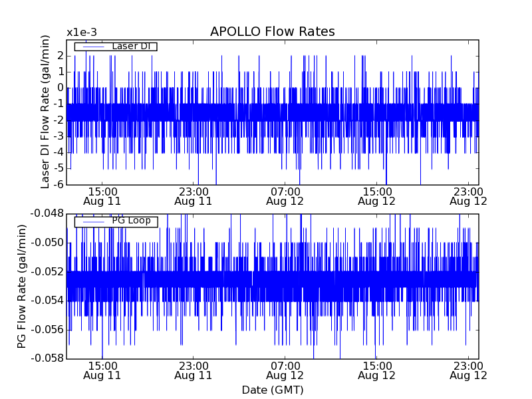Image resolution: width=532 pixels, height=399 pixels.
Task: Click the 23:00 Aug 11 tick under the lower plot
Action: click(x=194, y=370)
